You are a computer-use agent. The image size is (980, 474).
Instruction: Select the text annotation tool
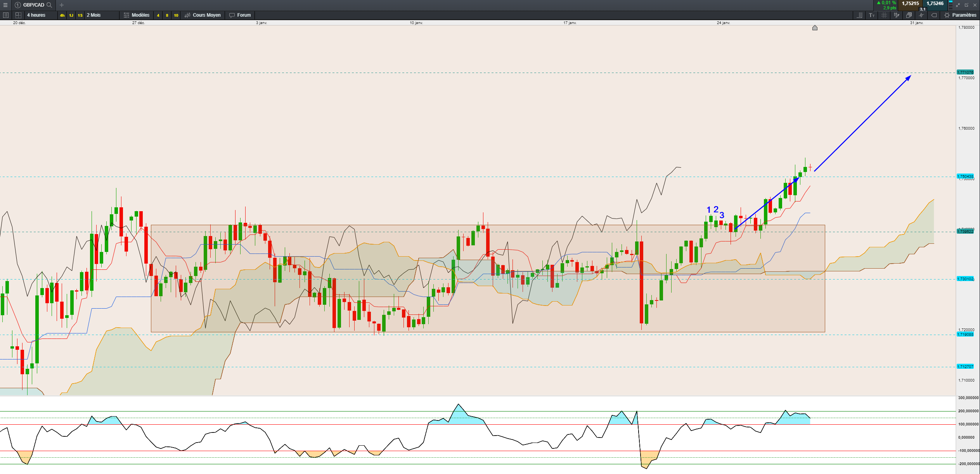click(x=872, y=15)
